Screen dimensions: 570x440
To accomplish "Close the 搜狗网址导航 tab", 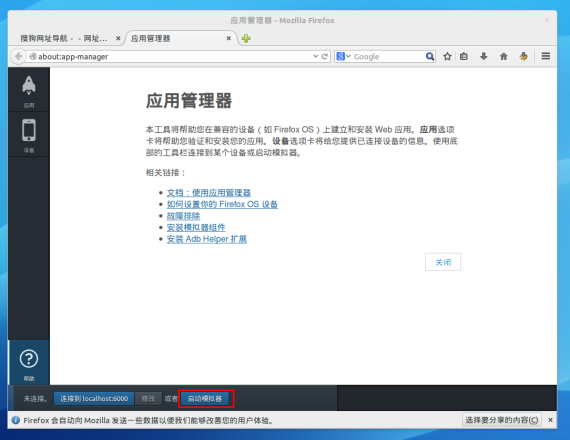I will click(x=118, y=38).
